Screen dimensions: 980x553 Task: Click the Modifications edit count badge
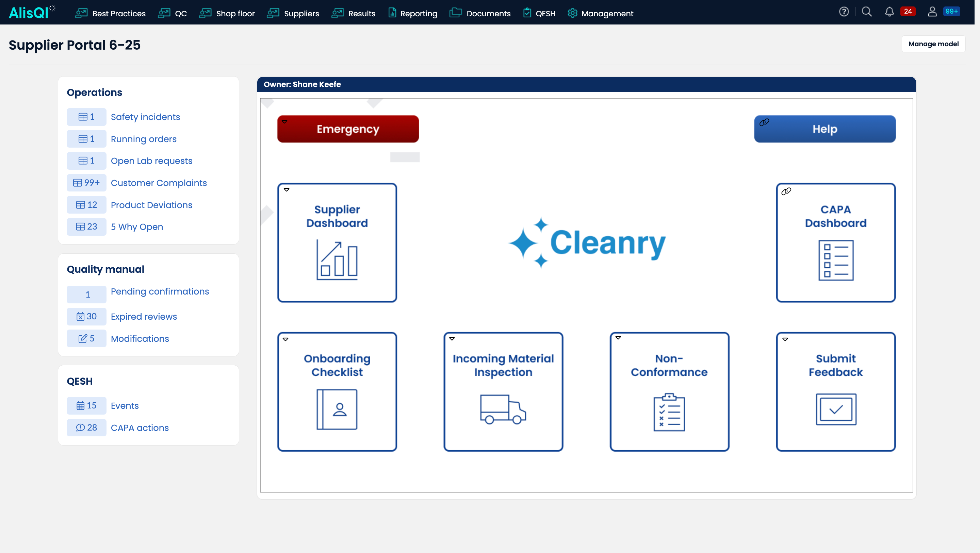86,338
